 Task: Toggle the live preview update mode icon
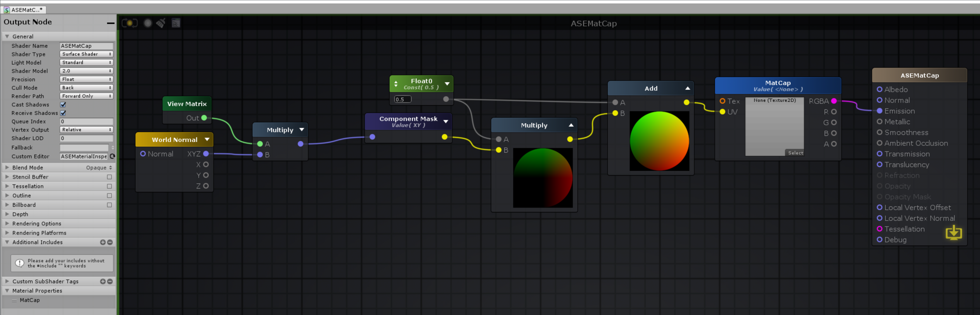point(130,23)
